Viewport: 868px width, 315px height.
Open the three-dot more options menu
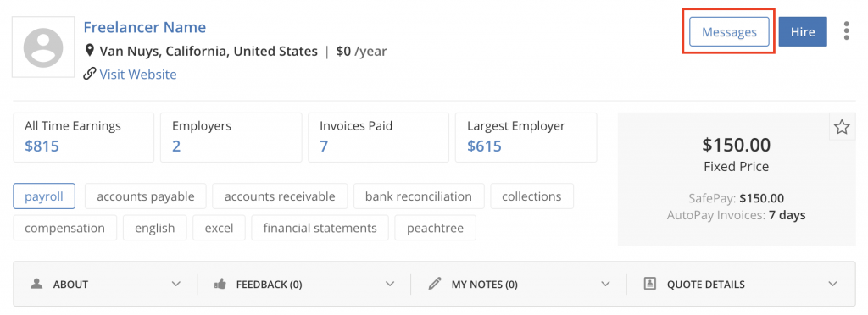847,31
